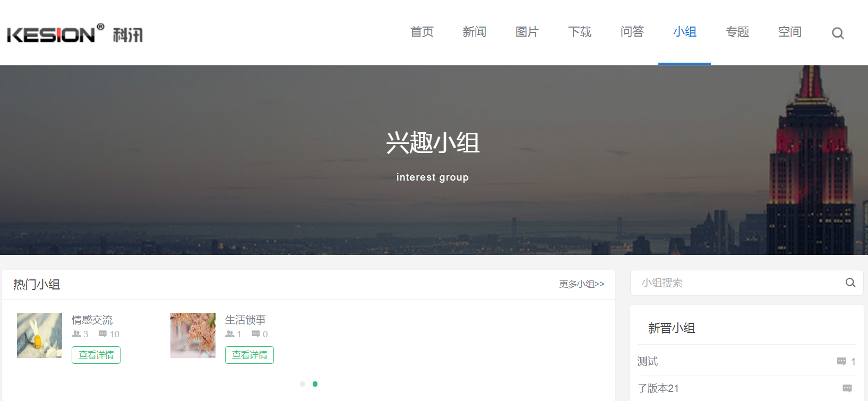Go to the 问答 menu item
Viewport: 868px width, 401px height.
click(x=632, y=32)
